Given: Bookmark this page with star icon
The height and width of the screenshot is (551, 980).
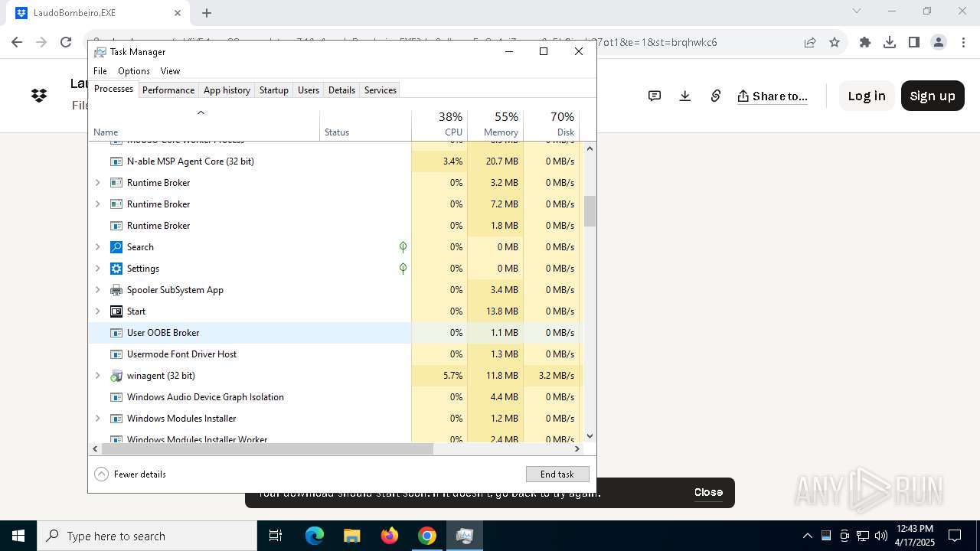Looking at the screenshot, I should click(835, 42).
